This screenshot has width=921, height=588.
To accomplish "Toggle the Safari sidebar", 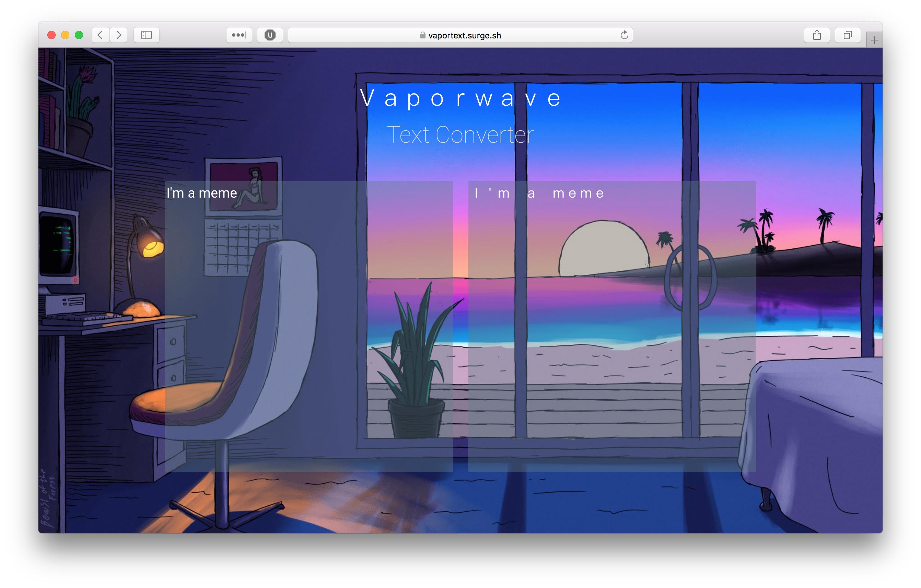I will click(x=147, y=35).
